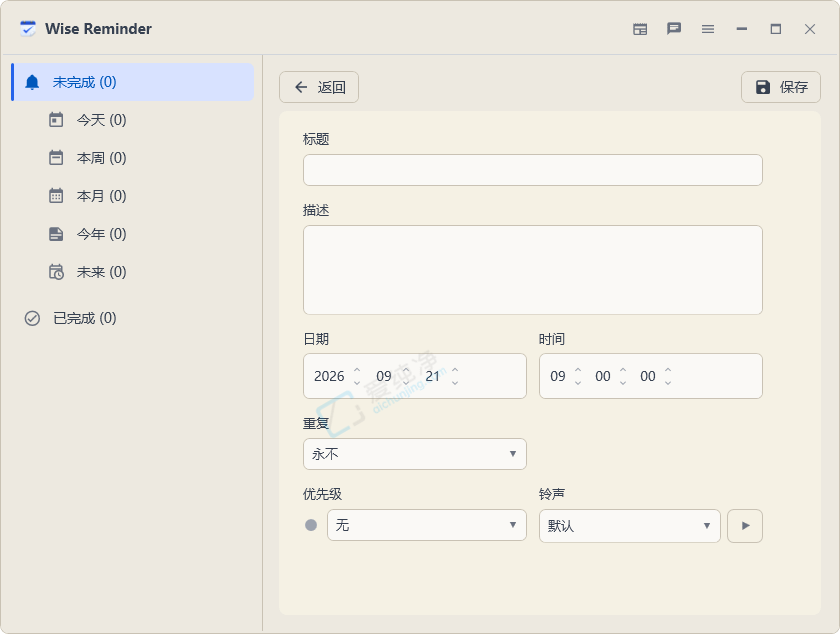840x634 pixels.
Task: Click the Wise Reminder app logo
Action: point(27,28)
